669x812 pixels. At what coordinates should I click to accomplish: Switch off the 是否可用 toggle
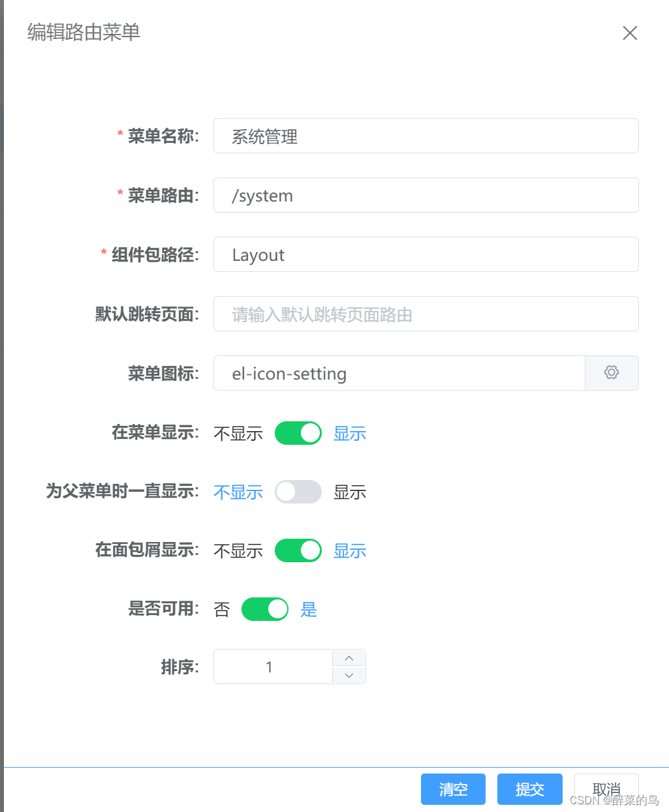[x=265, y=609]
